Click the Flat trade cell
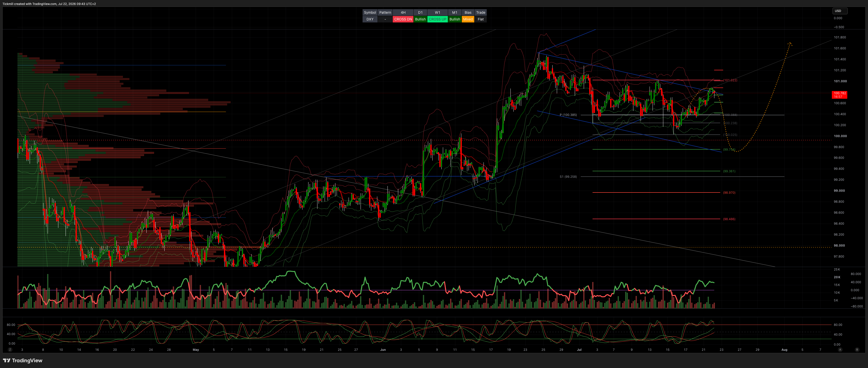 [481, 19]
